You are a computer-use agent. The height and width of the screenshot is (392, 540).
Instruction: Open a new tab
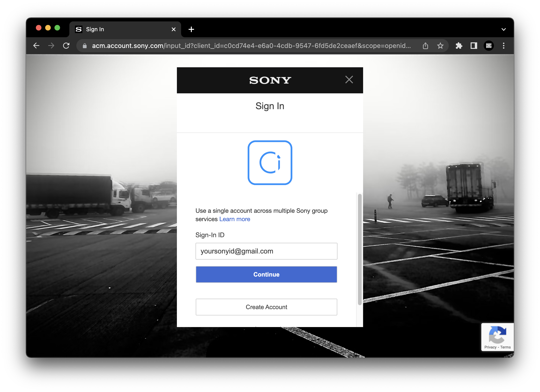tap(191, 29)
